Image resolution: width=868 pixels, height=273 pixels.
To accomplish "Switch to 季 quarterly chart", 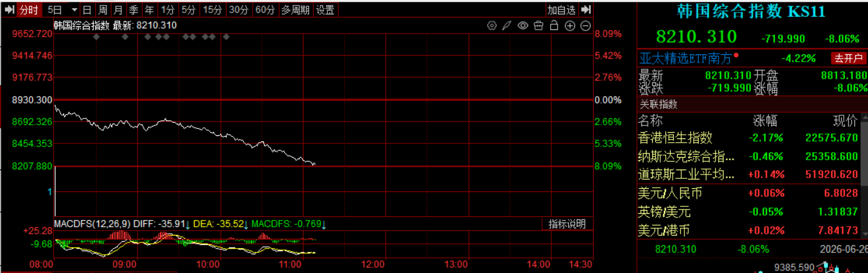I will click(x=134, y=9).
